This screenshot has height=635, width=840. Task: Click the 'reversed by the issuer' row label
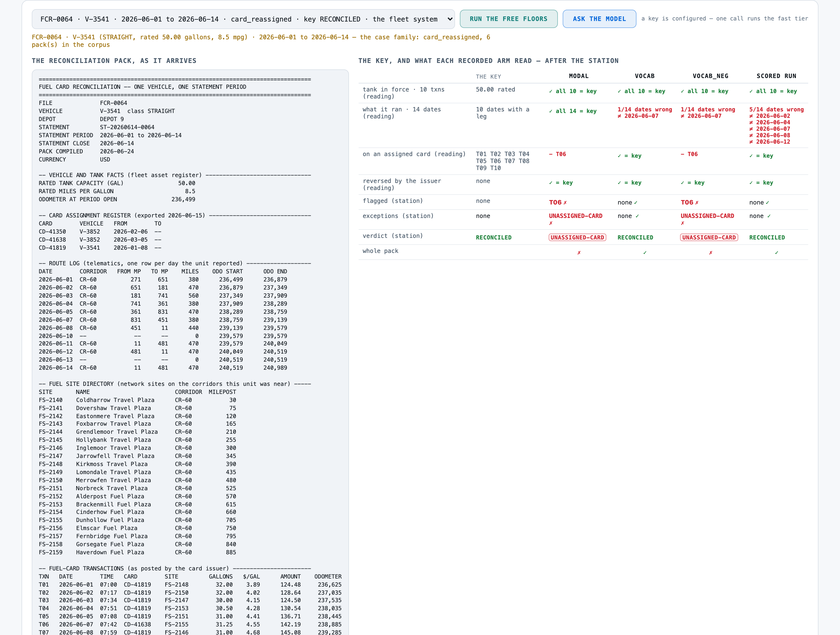point(402,185)
